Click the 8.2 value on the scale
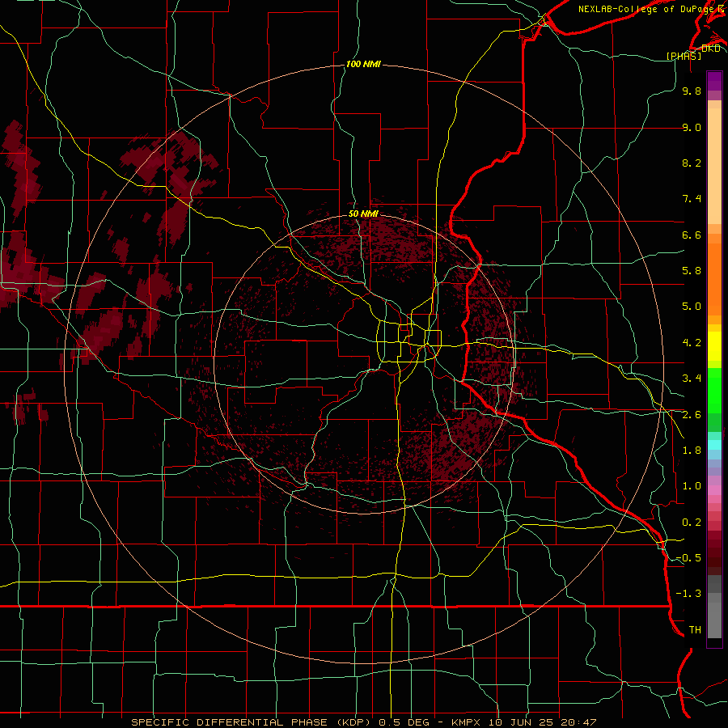The image size is (728, 728). [x=692, y=163]
